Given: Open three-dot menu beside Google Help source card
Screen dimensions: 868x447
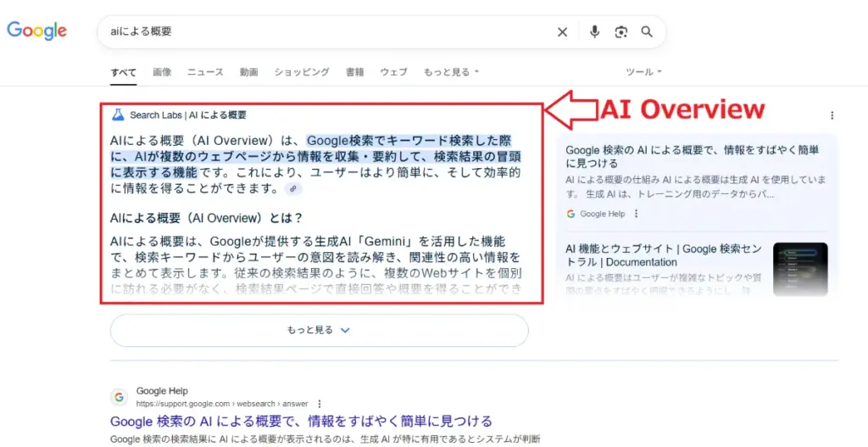Looking at the screenshot, I should [637, 214].
